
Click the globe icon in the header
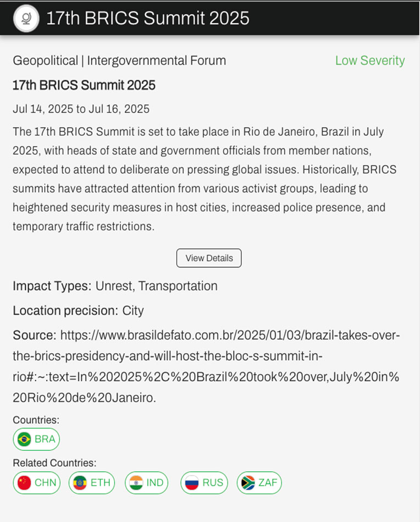click(x=26, y=18)
